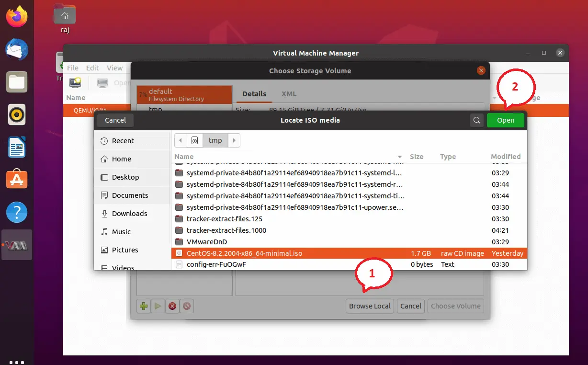Select the raj home folder on desktop
This screenshot has height=365, width=588.
click(65, 19)
